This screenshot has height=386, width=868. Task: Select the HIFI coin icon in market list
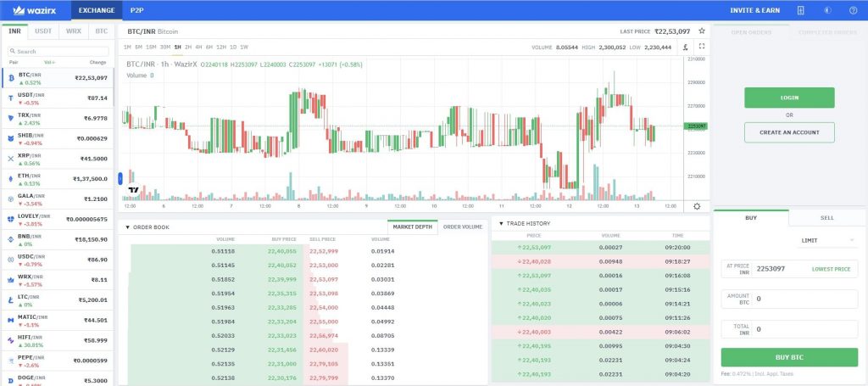click(10, 340)
